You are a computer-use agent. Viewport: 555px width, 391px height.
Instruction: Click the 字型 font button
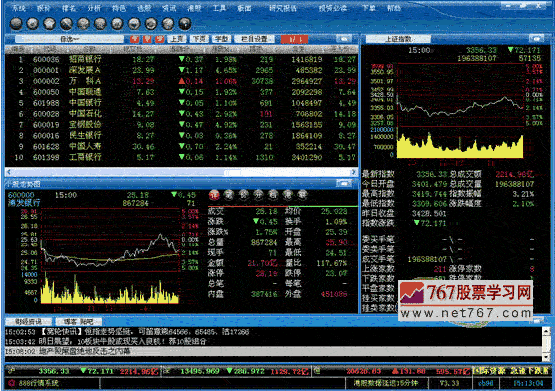(222, 39)
